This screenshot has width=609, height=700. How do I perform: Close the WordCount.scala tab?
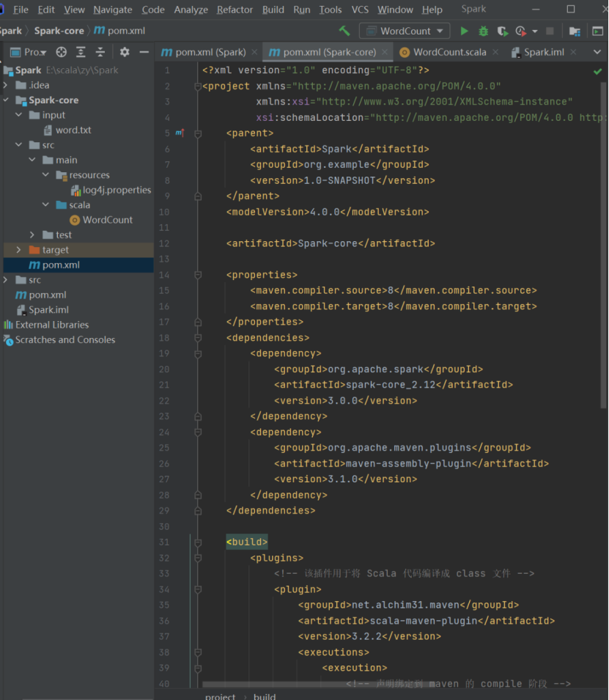coord(495,52)
